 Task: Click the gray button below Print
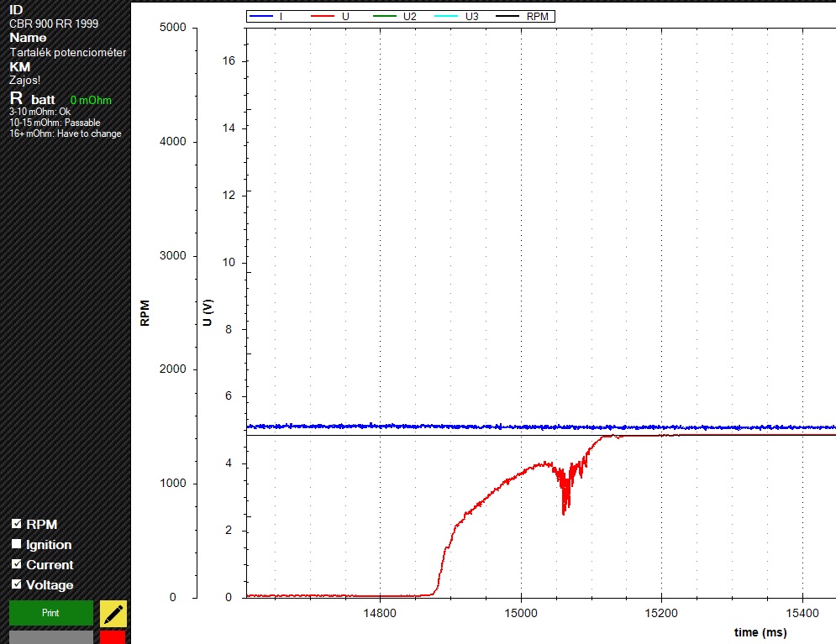(x=50, y=637)
